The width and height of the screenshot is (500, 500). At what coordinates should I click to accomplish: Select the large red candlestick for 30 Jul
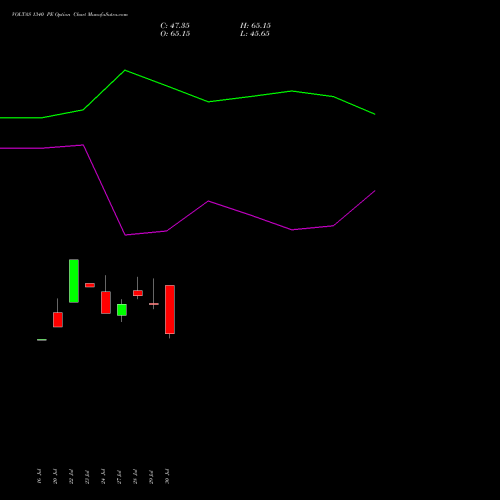(x=170, y=311)
